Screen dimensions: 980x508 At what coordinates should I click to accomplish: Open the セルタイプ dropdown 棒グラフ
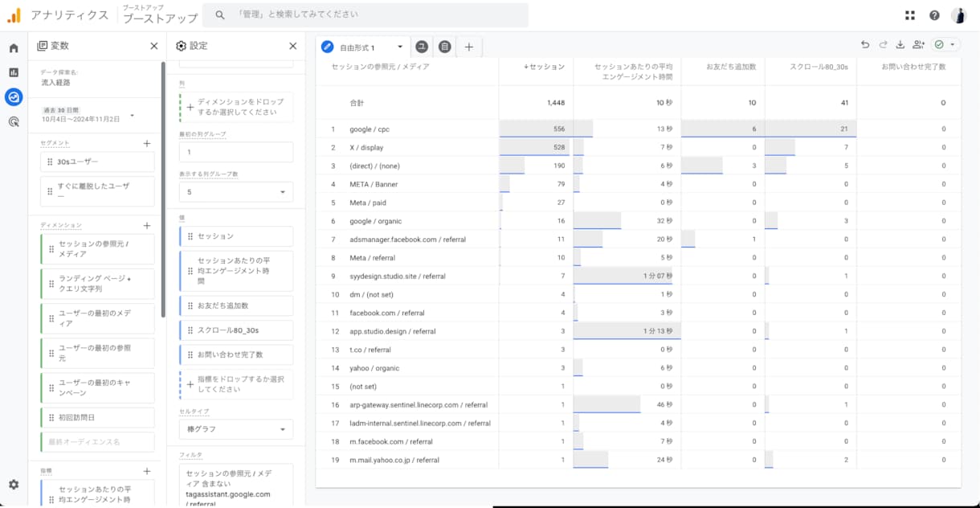(236, 429)
